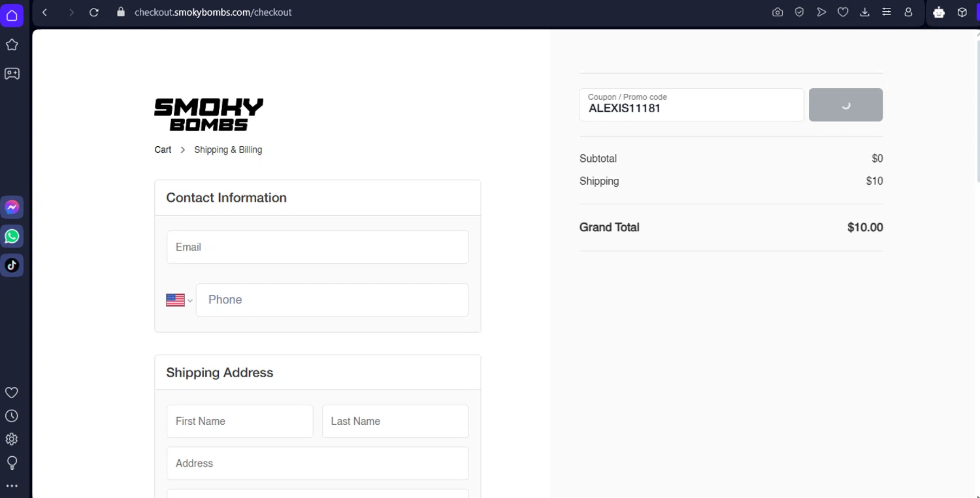View the site padlock security info

120,12
